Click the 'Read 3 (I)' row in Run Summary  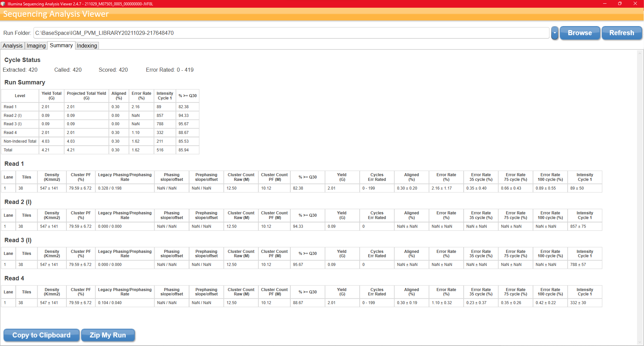click(x=100, y=124)
